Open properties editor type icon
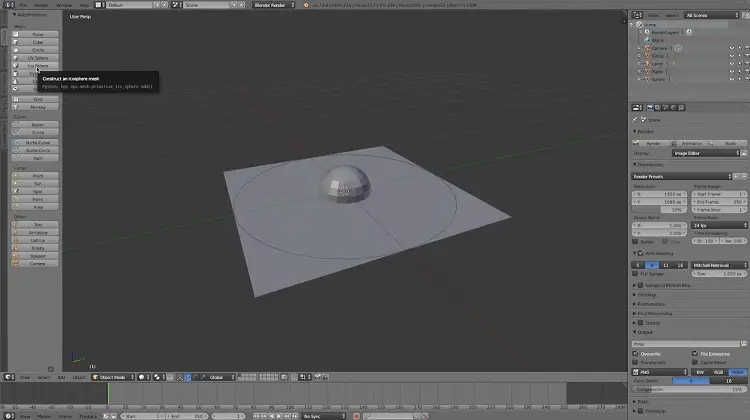This screenshot has width=750, height=420. point(637,108)
